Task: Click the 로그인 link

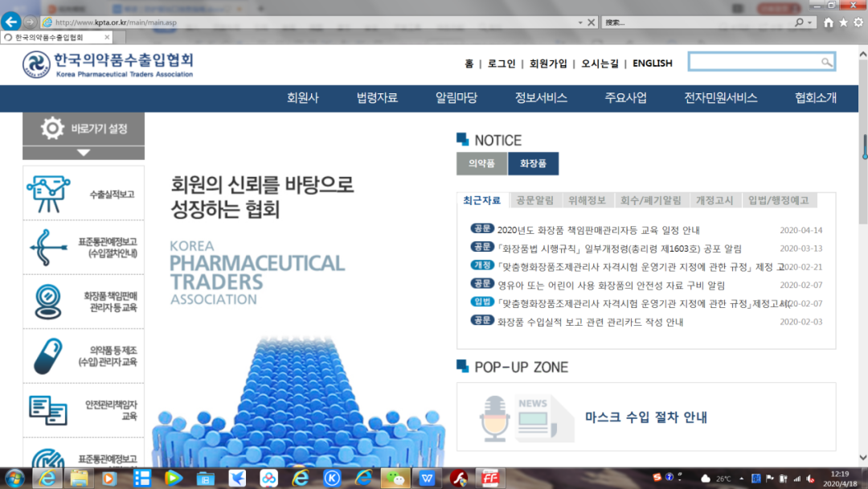Action: point(501,64)
